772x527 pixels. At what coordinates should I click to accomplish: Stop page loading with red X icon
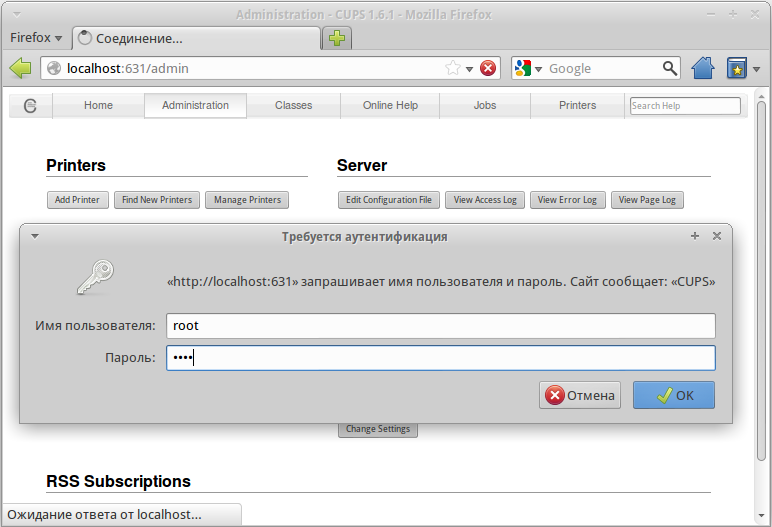(x=488, y=68)
